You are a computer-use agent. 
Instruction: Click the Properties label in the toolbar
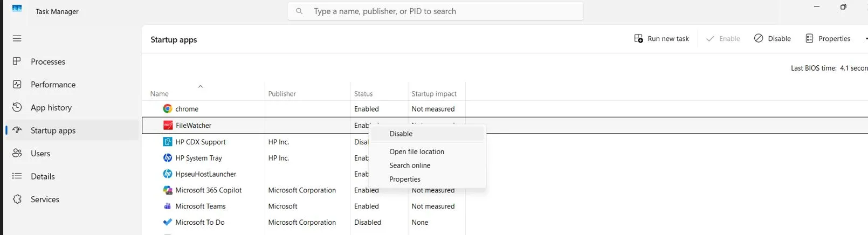[834, 39]
